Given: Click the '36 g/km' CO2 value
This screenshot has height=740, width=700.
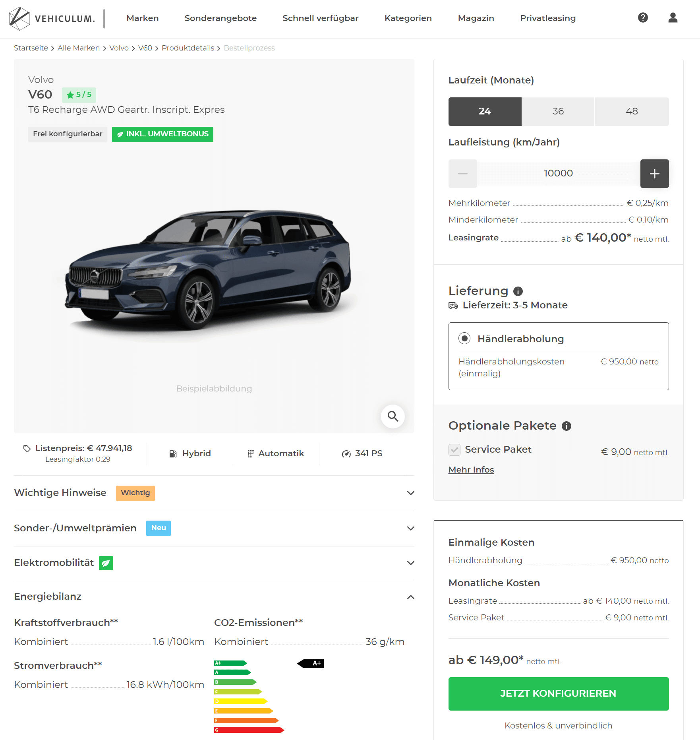Looking at the screenshot, I should 385,642.
